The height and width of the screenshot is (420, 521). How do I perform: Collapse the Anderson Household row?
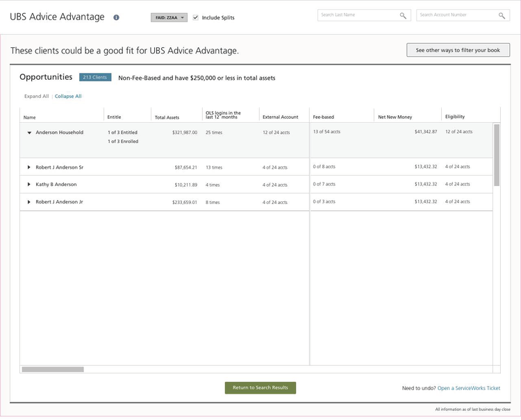pos(29,133)
